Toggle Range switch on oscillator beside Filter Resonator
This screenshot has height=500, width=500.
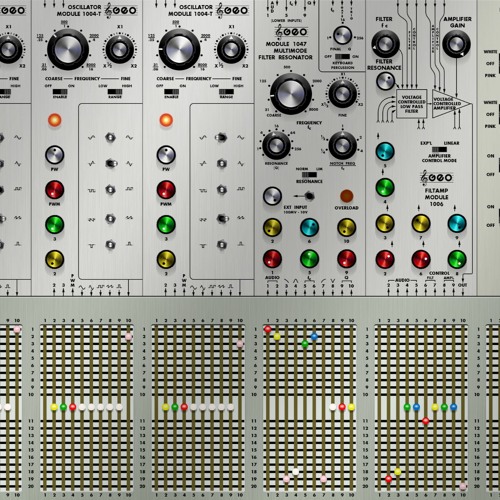point(226,91)
